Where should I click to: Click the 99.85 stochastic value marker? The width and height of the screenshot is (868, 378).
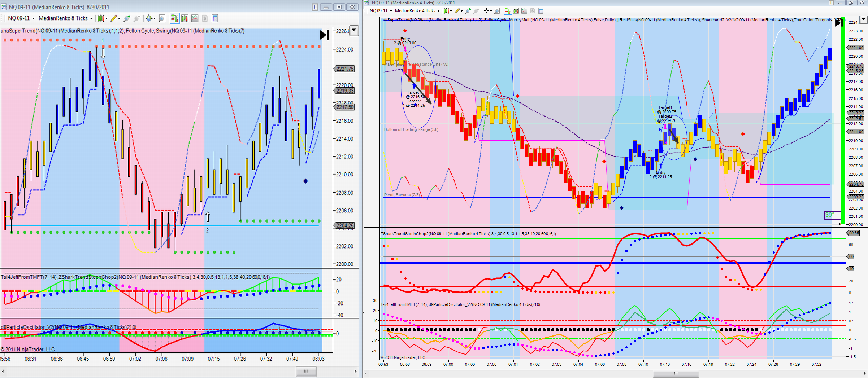854,233
